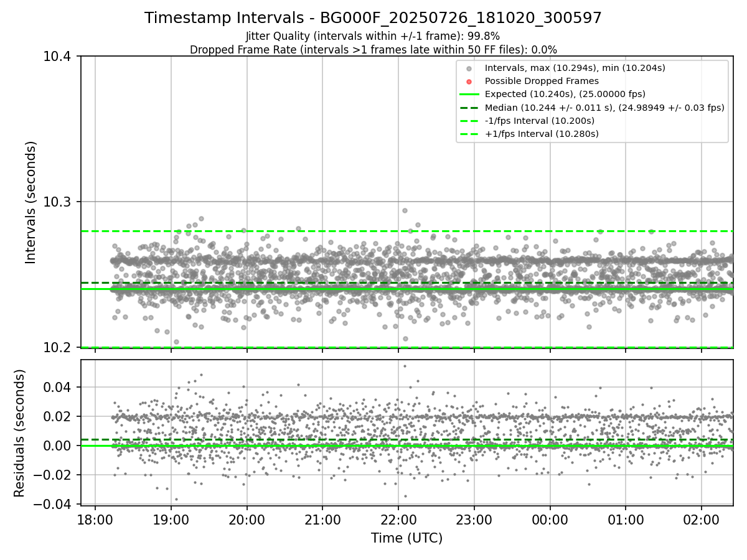The width and height of the screenshot is (747, 560).
Task: Click the Residuals (seconds) y-axis label
Action: pos(19,432)
